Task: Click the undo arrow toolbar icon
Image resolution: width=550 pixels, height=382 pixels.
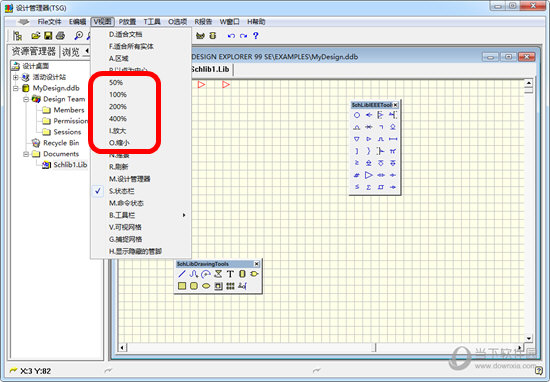Action: (231, 35)
